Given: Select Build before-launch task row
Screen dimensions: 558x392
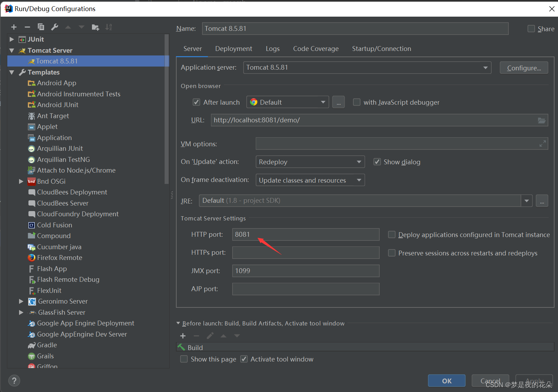Looking at the screenshot, I should point(365,347).
